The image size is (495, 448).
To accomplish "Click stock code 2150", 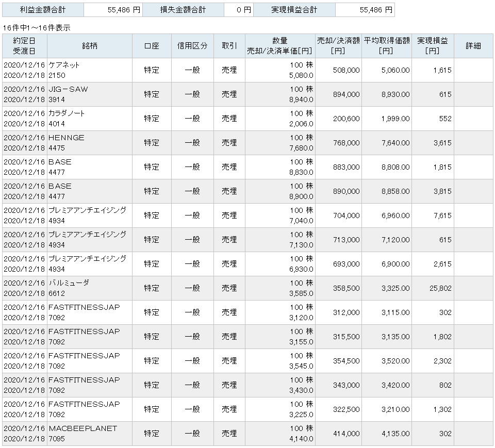I will 57,75.
